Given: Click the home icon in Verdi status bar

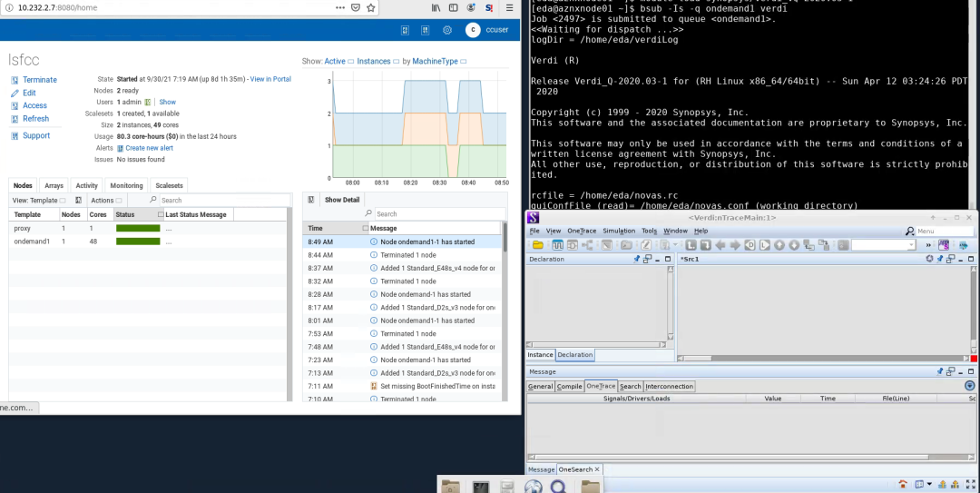Looking at the screenshot, I should pyautogui.click(x=903, y=484).
